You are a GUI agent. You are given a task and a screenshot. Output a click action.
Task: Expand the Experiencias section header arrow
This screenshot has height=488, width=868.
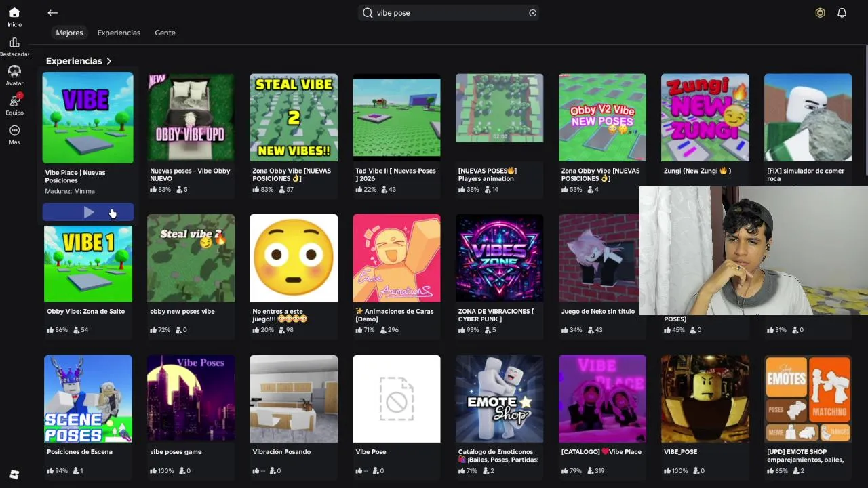pyautogui.click(x=108, y=61)
